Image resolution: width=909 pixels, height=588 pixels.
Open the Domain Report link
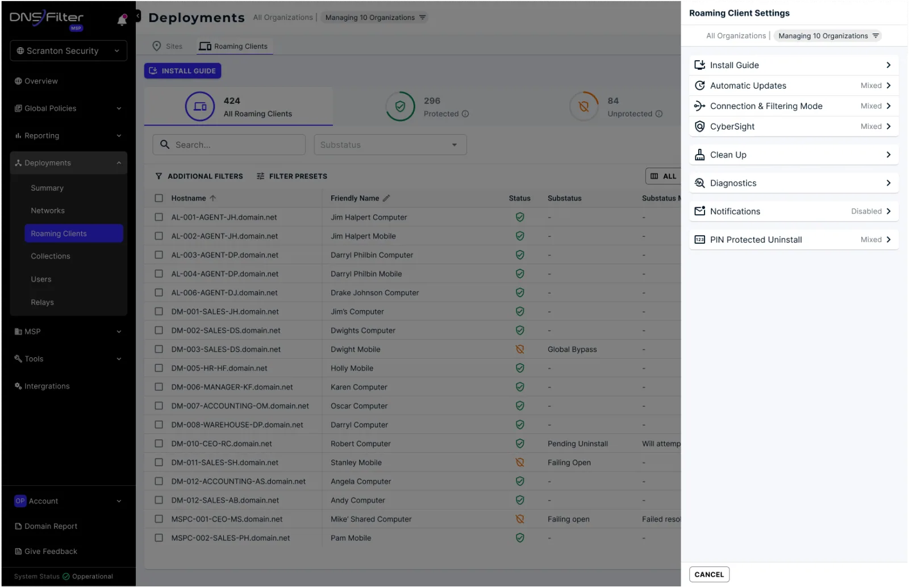click(46, 527)
